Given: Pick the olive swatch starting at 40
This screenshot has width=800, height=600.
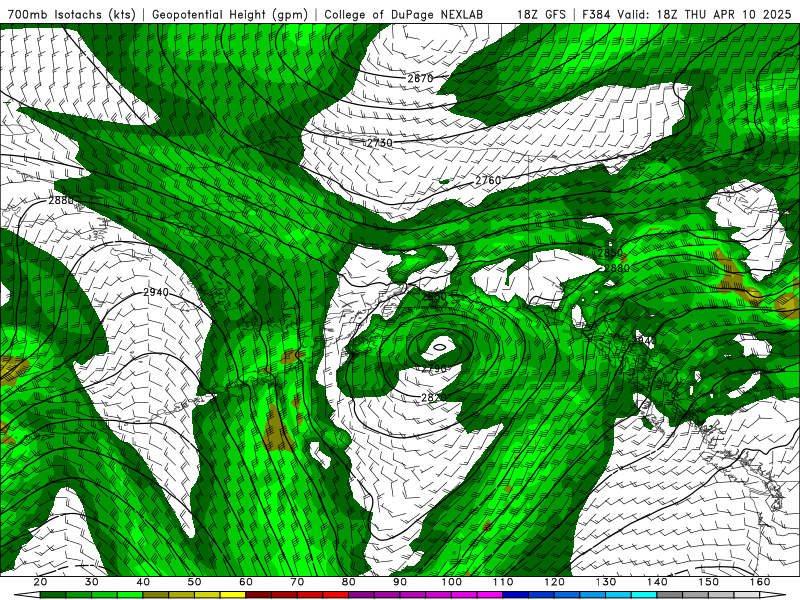Looking at the screenshot, I should pos(156,595).
